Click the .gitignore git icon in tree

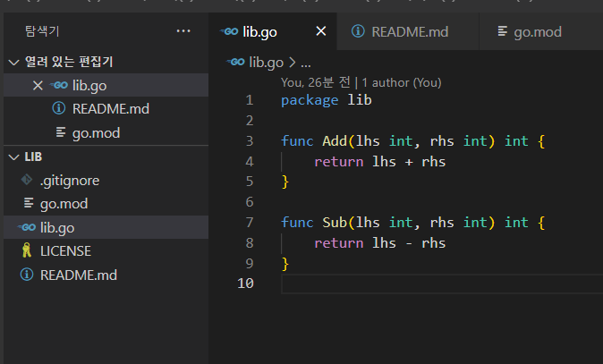click(x=27, y=180)
